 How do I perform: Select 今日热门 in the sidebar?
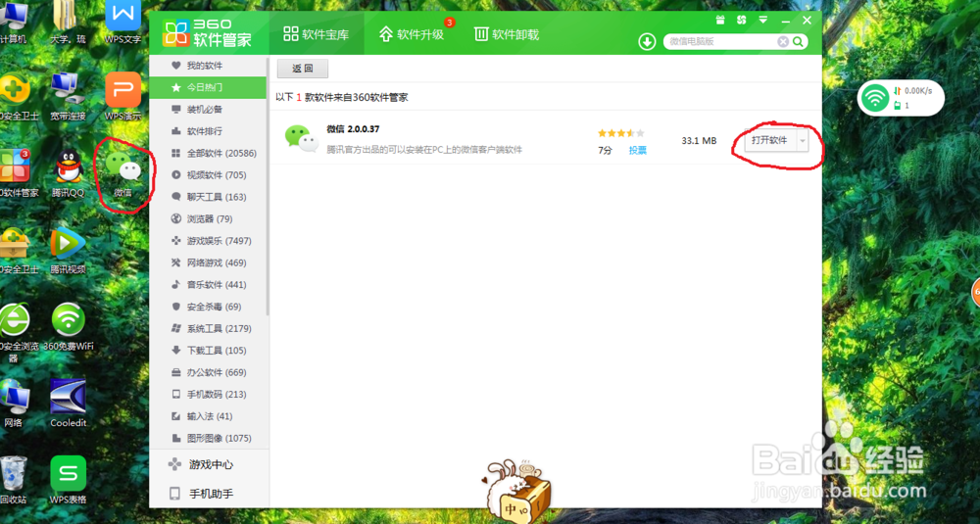coord(208,87)
